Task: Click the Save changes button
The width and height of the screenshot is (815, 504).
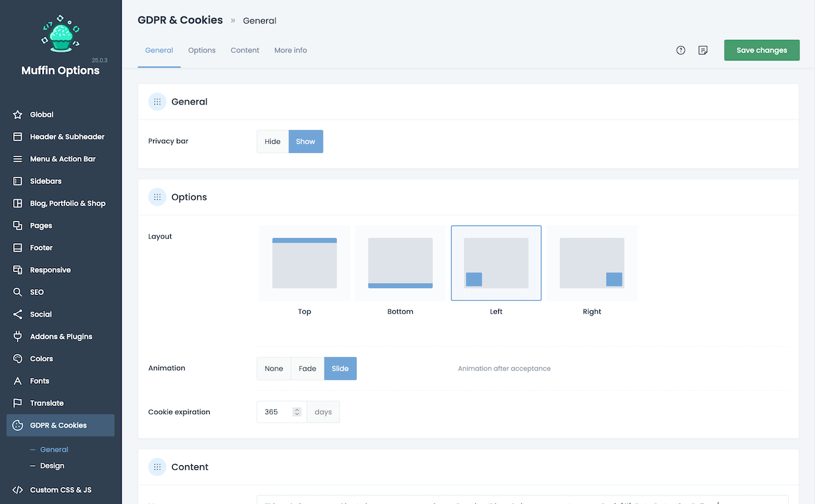Action: click(x=762, y=51)
